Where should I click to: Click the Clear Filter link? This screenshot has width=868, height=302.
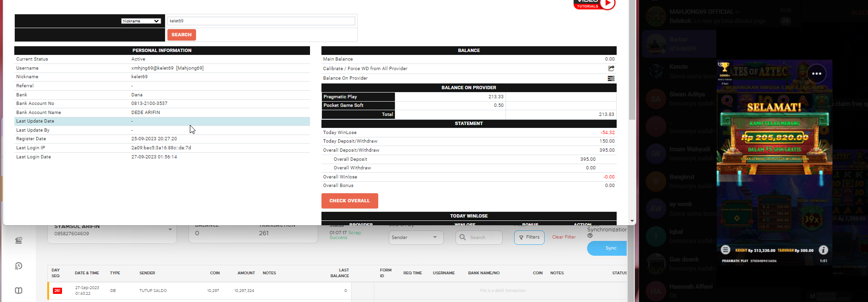[564, 237]
